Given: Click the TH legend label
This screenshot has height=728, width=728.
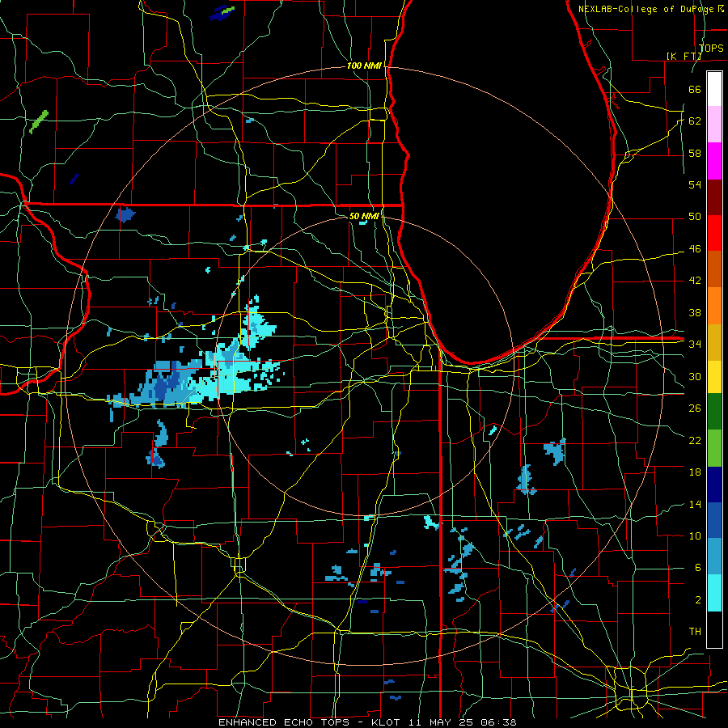Looking at the screenshot, I should coord(695,632).
